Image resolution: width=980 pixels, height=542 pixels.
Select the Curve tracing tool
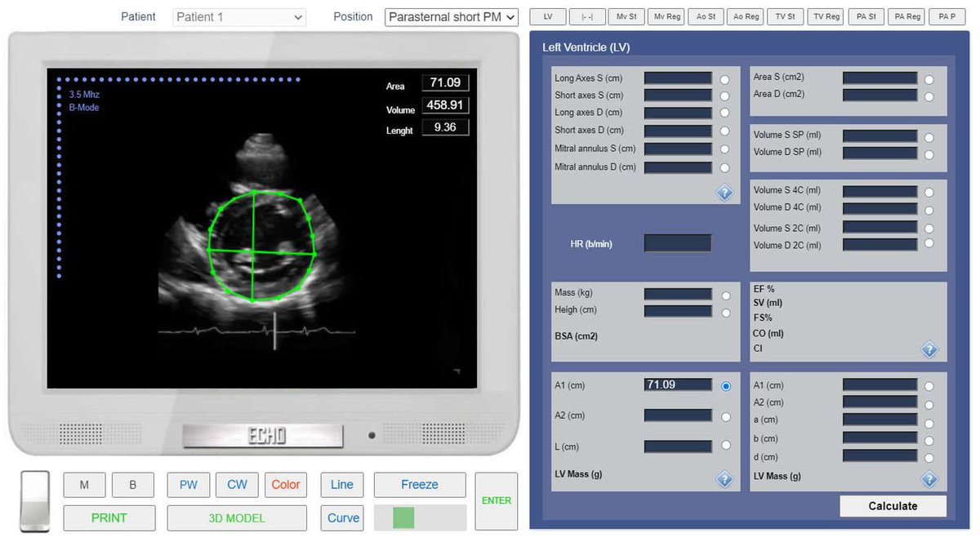[x=343, y=518]
